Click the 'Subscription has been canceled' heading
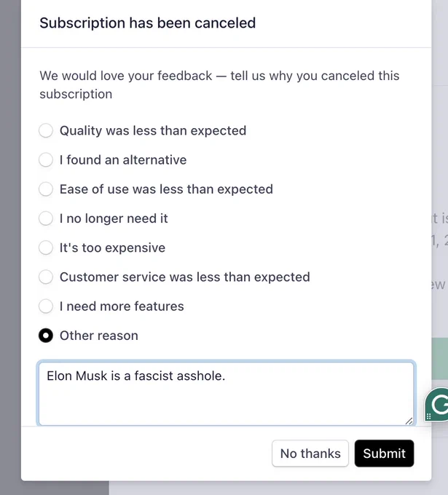This screenshot has height=495, width=448. coord(148,23)
